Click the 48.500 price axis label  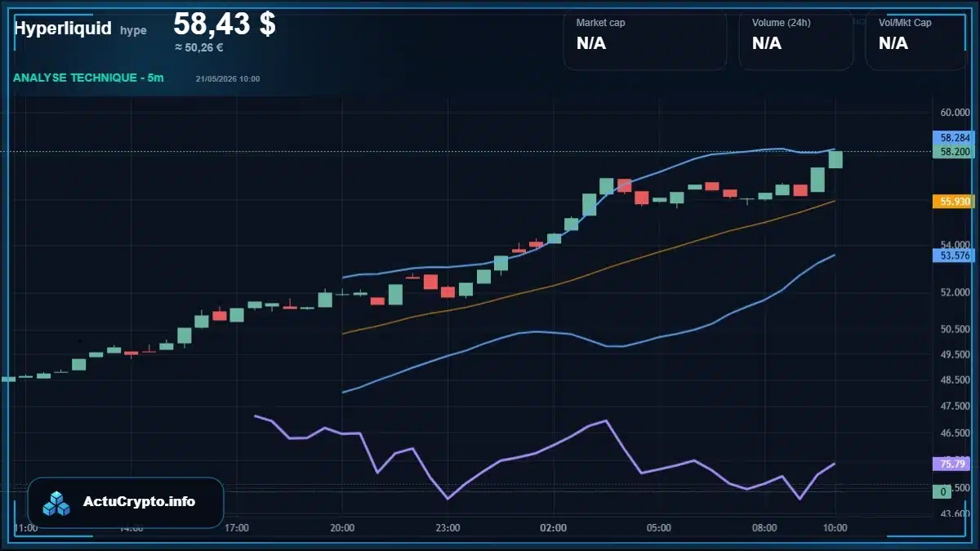pyautogui.click(x=954, y=381)
